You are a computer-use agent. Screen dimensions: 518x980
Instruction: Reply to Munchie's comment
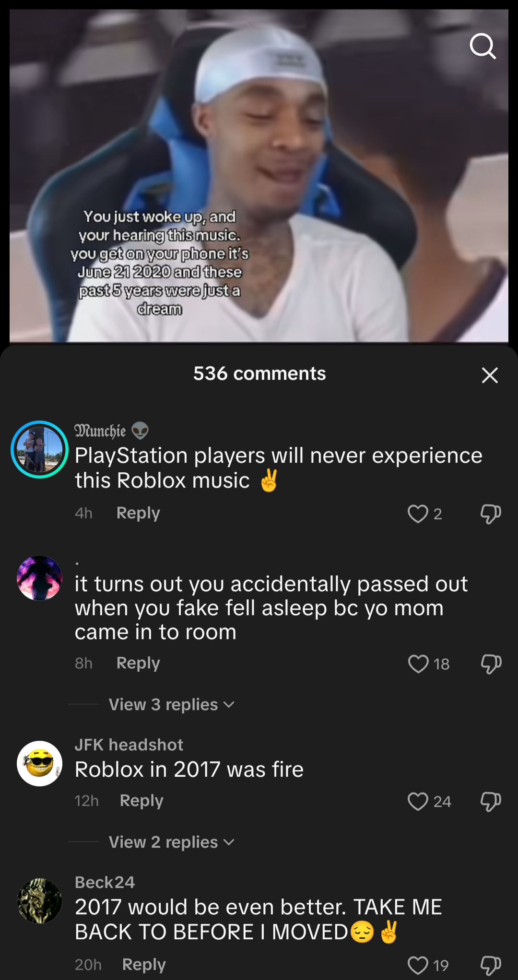tap(138, 513)
